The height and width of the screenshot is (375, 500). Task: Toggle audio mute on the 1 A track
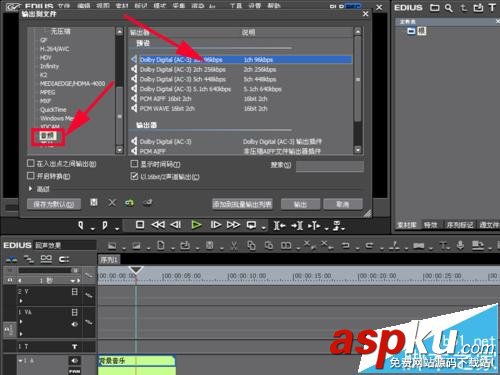point(74,360)
